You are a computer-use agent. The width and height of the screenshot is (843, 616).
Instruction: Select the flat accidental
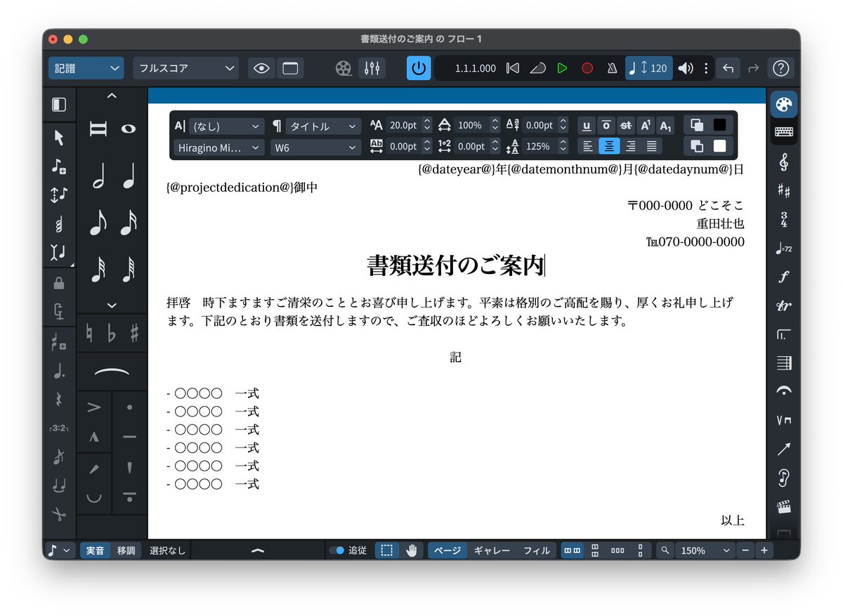click(x=111, y=333)
